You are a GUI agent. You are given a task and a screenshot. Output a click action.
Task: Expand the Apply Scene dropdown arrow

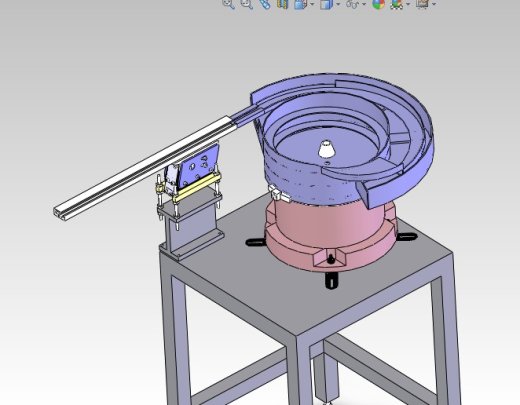(x=408, y=4)
